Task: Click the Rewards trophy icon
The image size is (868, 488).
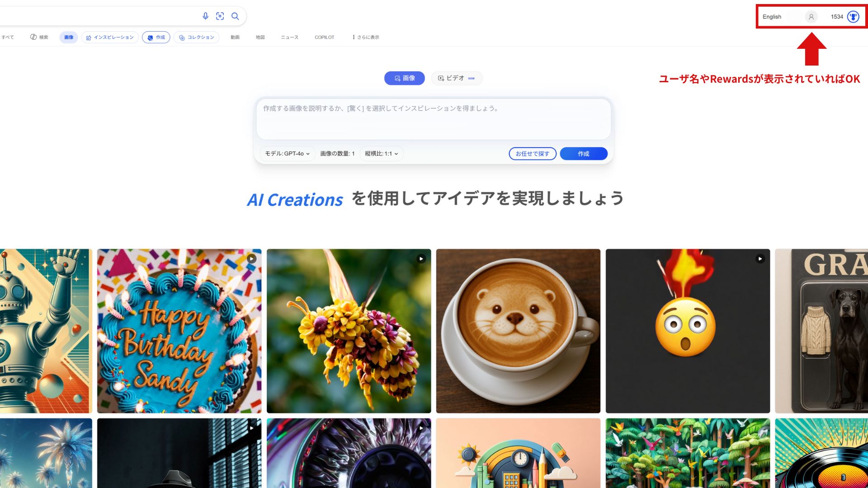Action: (x=853, y=17)
